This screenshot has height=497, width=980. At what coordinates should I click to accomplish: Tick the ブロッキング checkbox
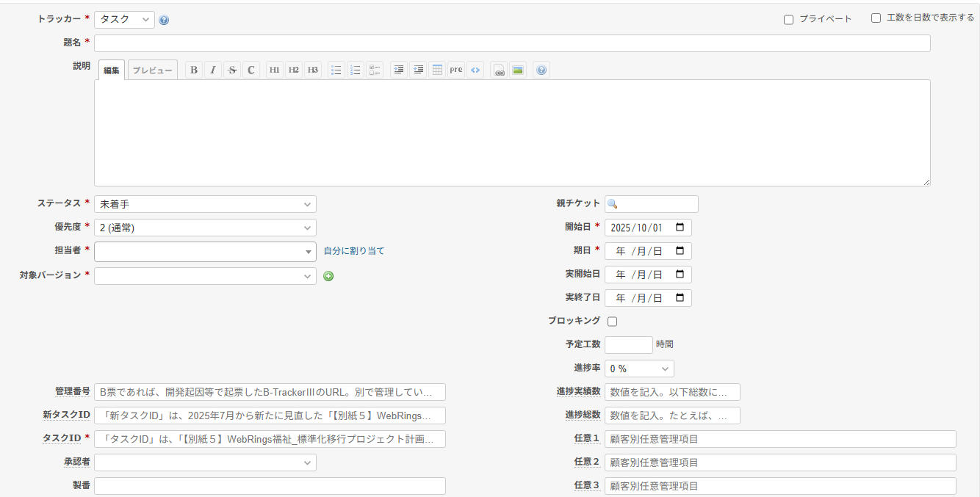point(613,322)
